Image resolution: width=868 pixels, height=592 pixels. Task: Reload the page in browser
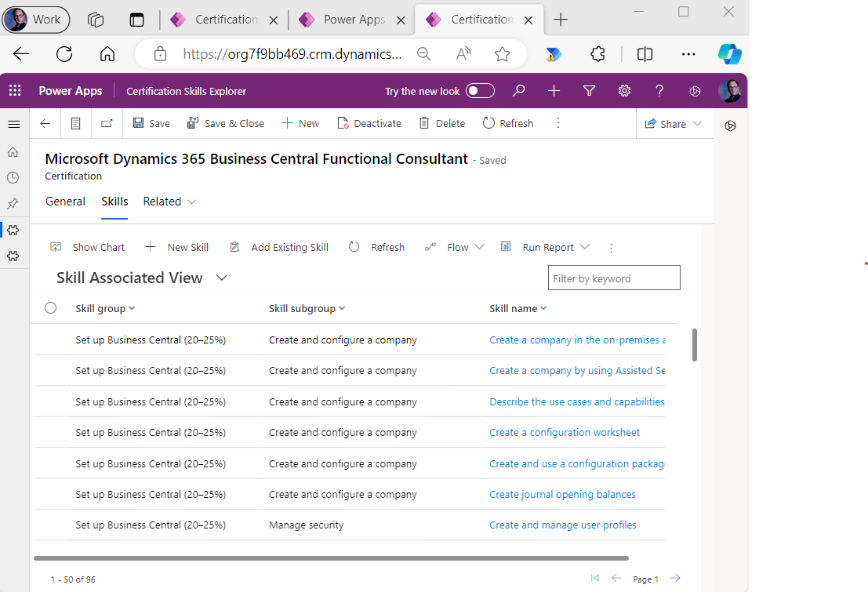pos(64,54)
